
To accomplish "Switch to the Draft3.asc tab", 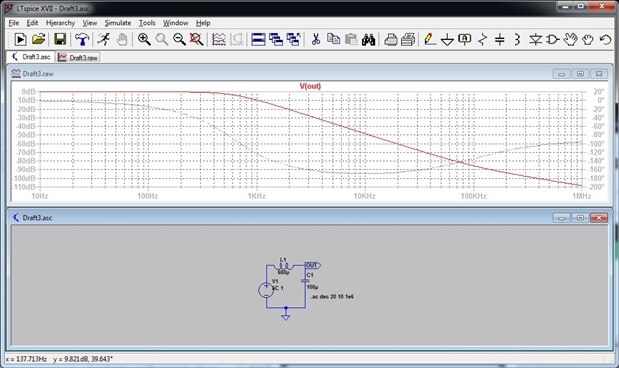I will coord(32,57).
